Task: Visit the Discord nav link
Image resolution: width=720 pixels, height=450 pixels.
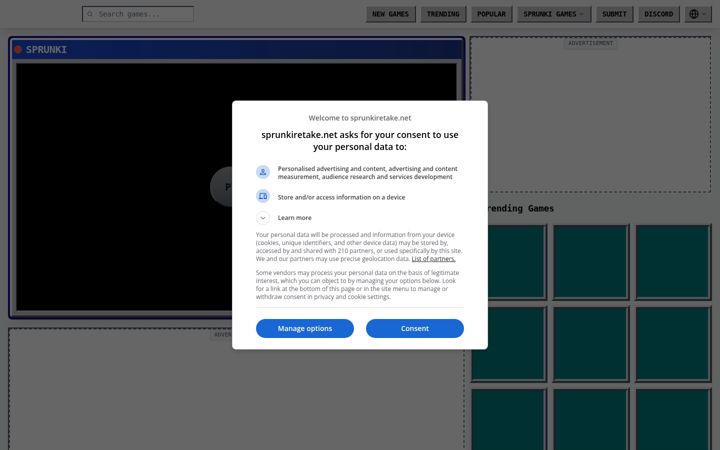Action: click(658, 14)
